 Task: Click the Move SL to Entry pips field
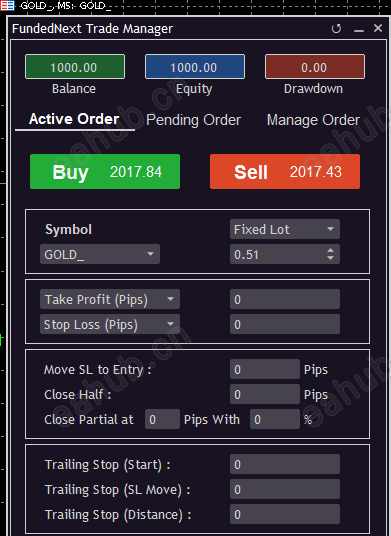(265, 369)
